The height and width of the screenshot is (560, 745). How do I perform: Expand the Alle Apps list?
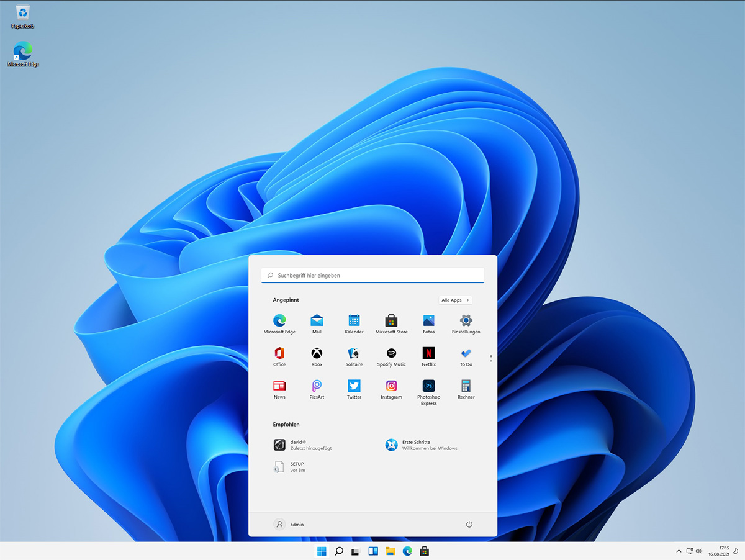(455, 300)
